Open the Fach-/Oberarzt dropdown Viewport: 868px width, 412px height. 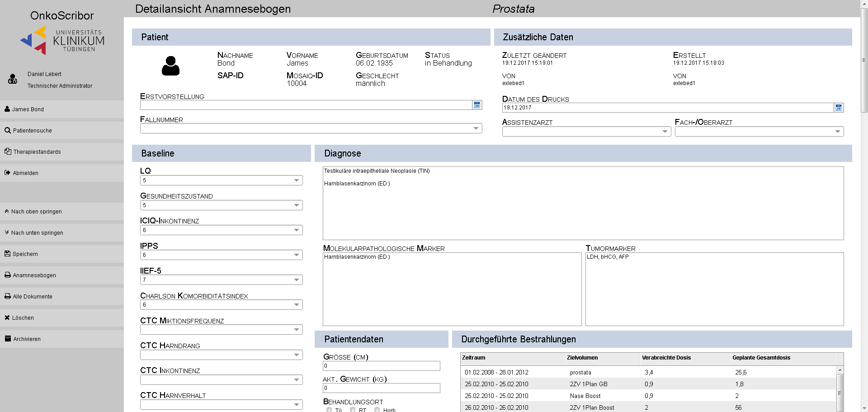(759, 132)
